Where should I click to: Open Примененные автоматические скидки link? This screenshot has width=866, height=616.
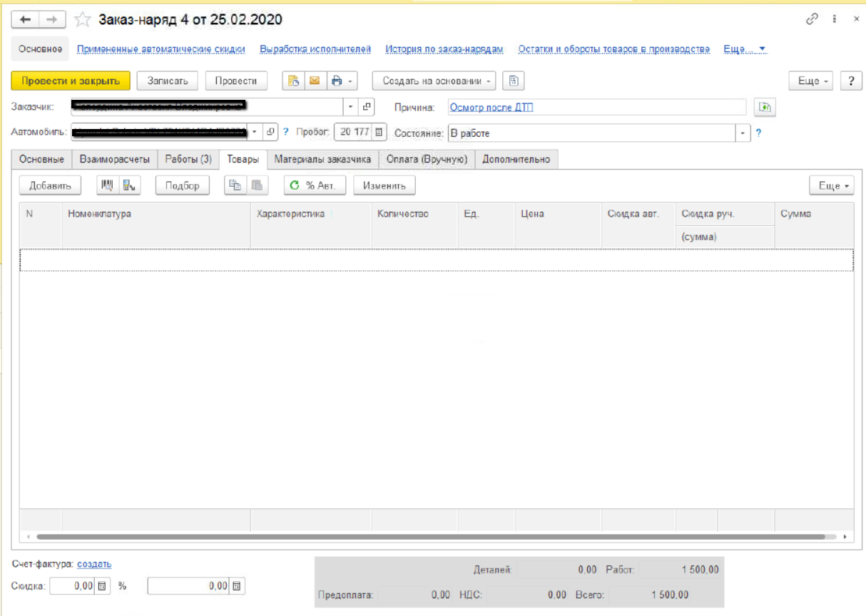tap(161, 49)
